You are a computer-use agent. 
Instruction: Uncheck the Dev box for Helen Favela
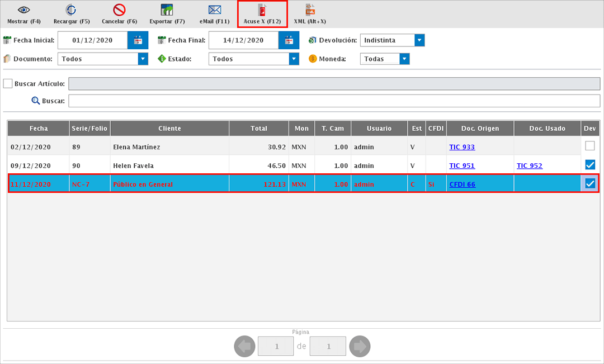point(589,165)
